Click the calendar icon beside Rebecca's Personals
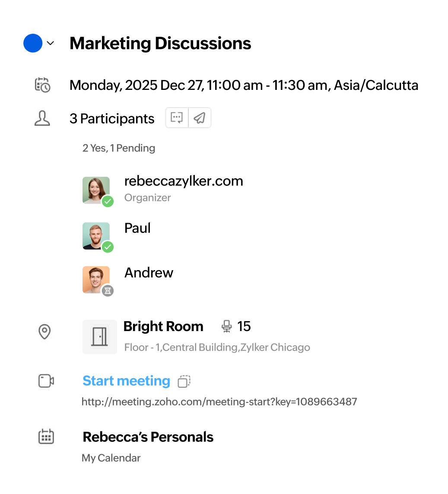This screenshot has height=494, width=448. click(x=46, y=437)
